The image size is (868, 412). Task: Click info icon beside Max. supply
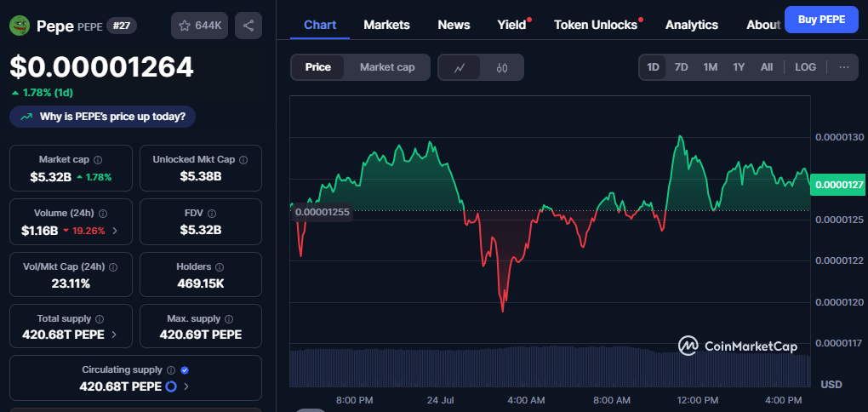(x=229, y=319)
